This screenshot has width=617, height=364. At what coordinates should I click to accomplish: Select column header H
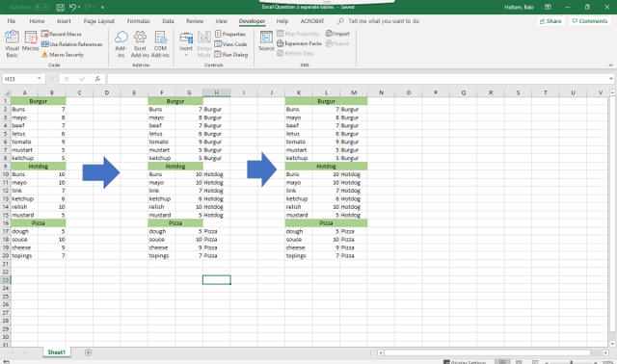point(216,92)
